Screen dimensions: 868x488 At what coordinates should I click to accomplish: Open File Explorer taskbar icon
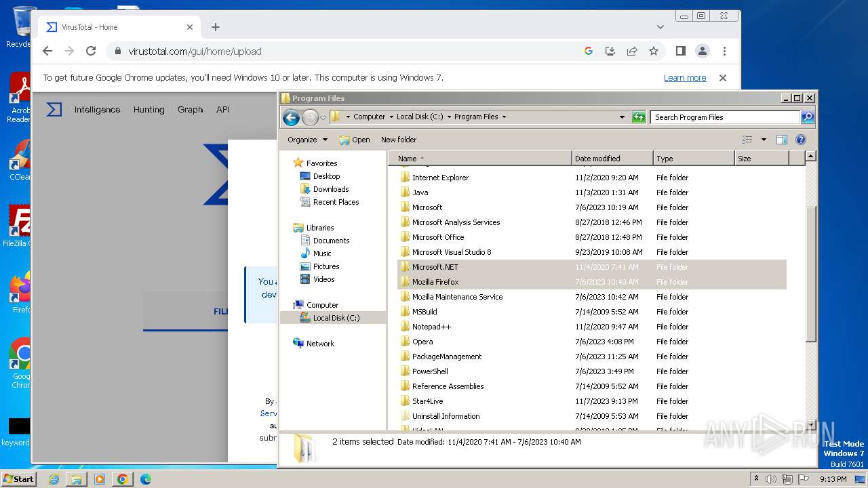77,479
